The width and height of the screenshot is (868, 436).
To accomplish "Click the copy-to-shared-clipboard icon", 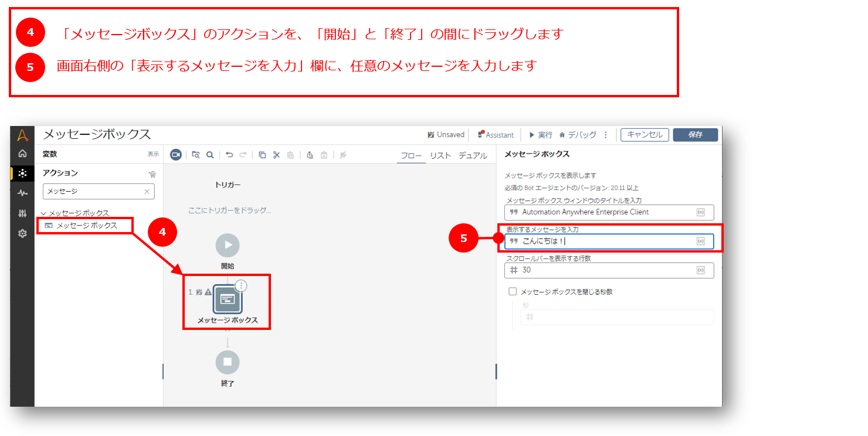I will [x=310, y=155].
